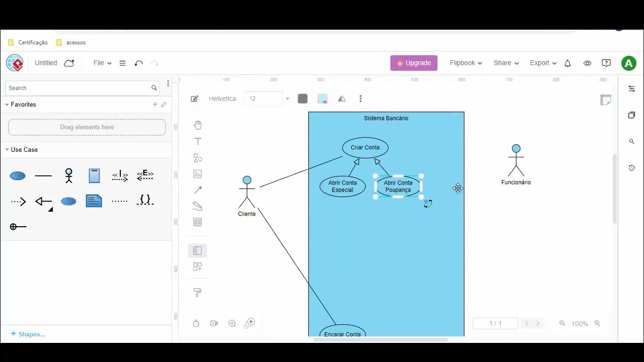
Task: Click the Helvetica font name selector
Action: point(222,99)
